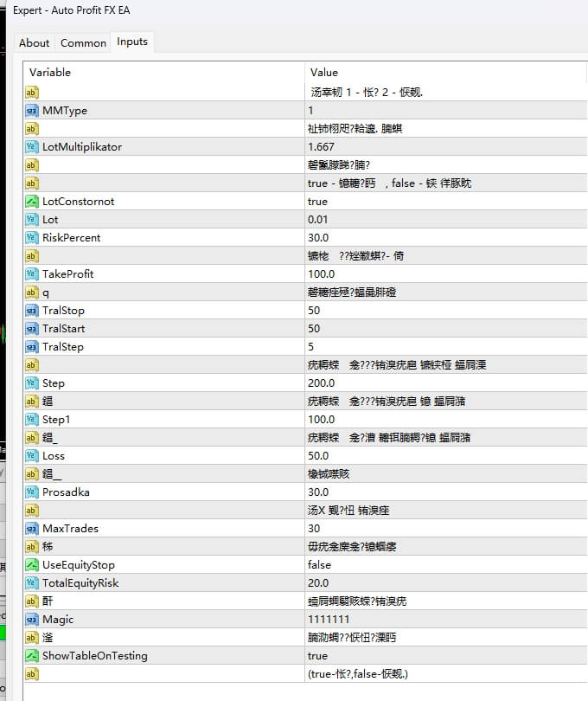The height and width of the screenshot is (701, 588).
Task: Click the double icon next to RiskPercent
Action: (x=32, y=237)
